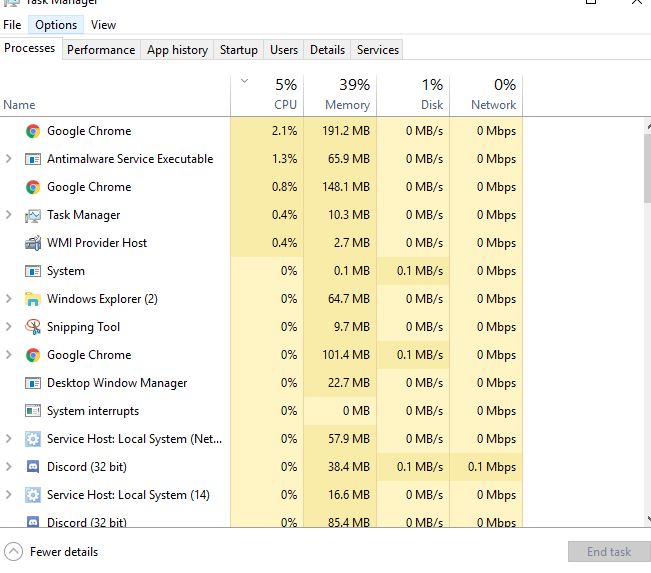Viewport: 651px width, 573px height.
Task: Expand the Snipping Tool process row
Action: 8,327
